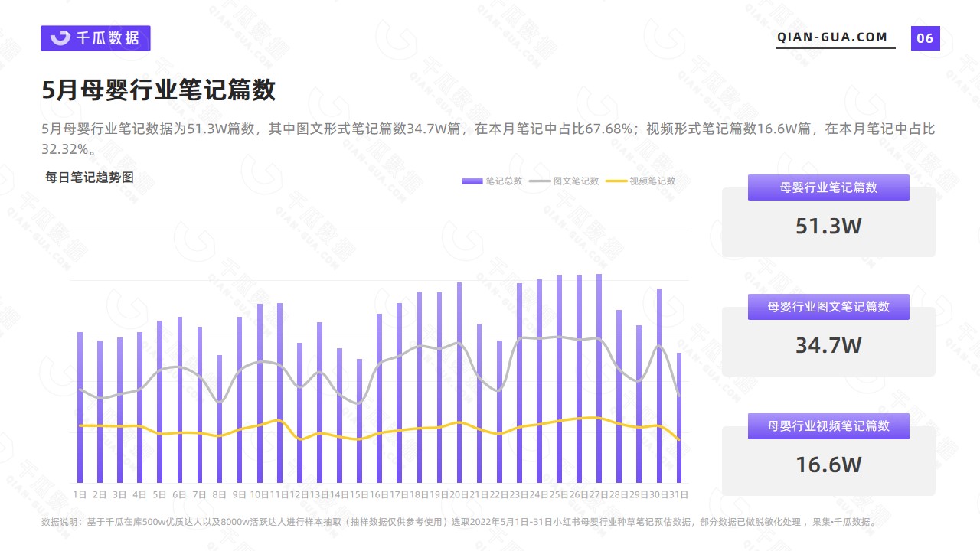Click the 34.7W value
The width and height of the screenshot is (980, 551).
[x=828, y=345]
